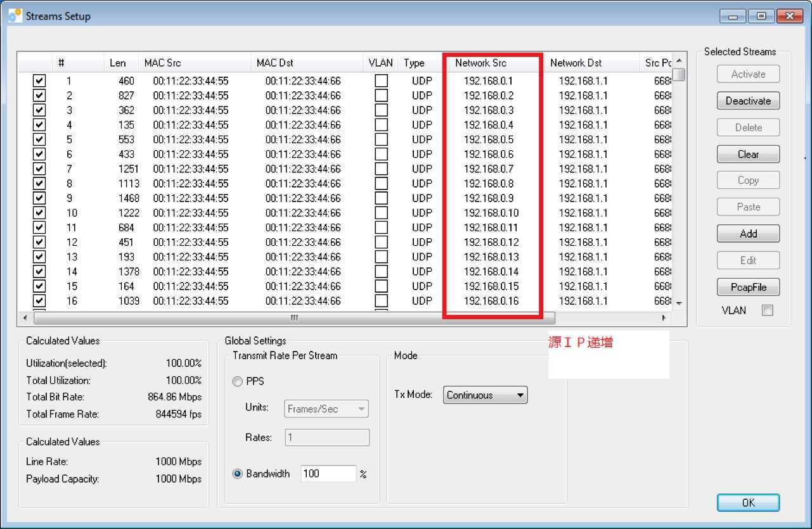Uncheck the enable checkbox for stream 1
Image resolution: width=812 pixels, height=529 pixels.
39,81
